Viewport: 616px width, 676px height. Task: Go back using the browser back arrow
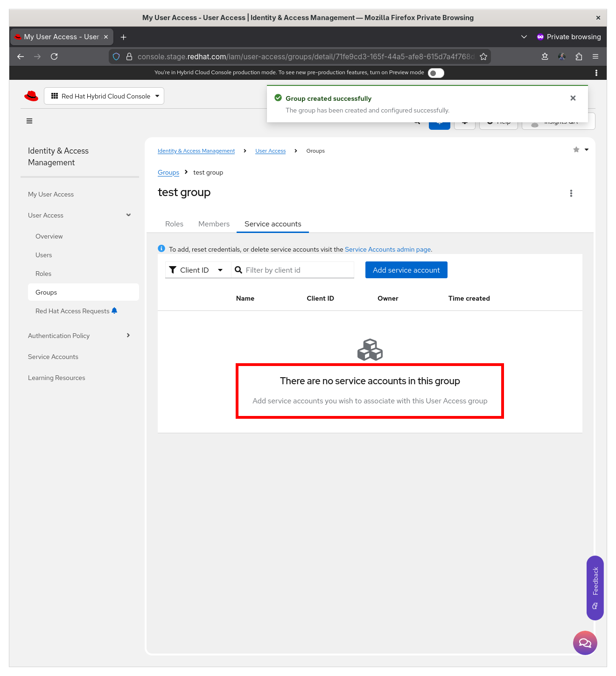pos(21,56)
